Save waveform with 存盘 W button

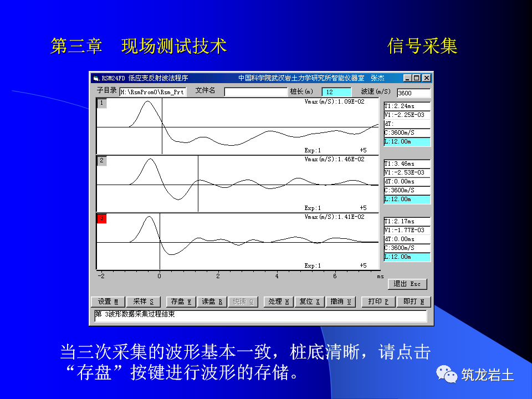181,301
